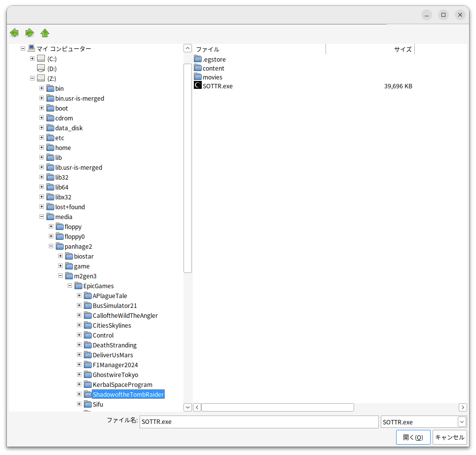
Task: Select F1Manager2024 in the tree
Action: (x=115, y=365)
